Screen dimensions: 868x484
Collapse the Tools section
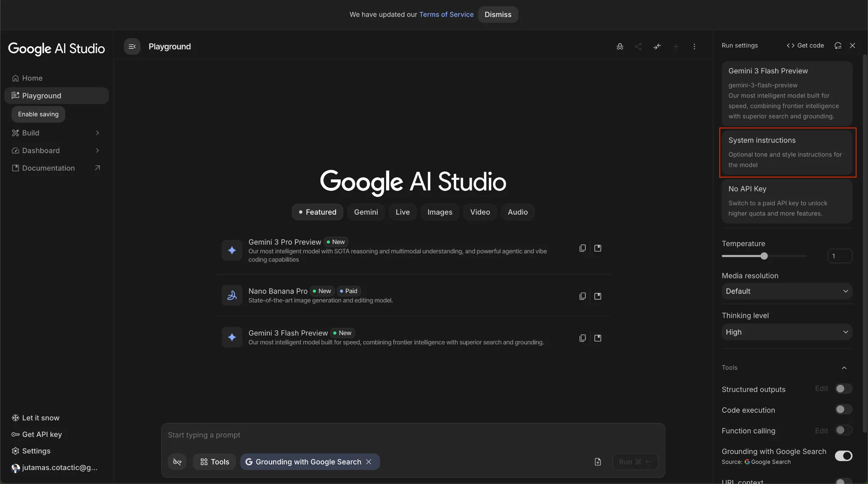(x=844, y=368)
